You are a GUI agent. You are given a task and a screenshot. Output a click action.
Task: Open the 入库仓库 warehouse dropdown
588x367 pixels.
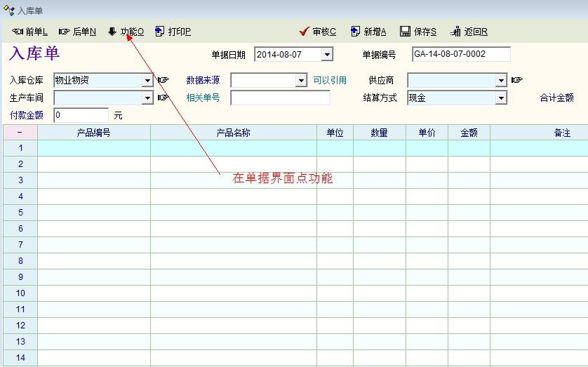(147, 80)
